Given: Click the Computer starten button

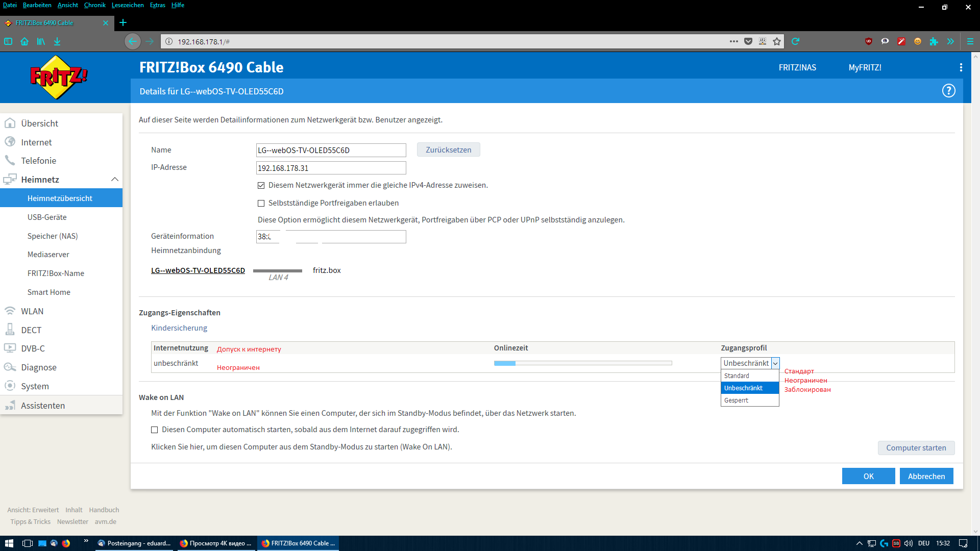Looking at the screenshot, I should click(916, 447).
